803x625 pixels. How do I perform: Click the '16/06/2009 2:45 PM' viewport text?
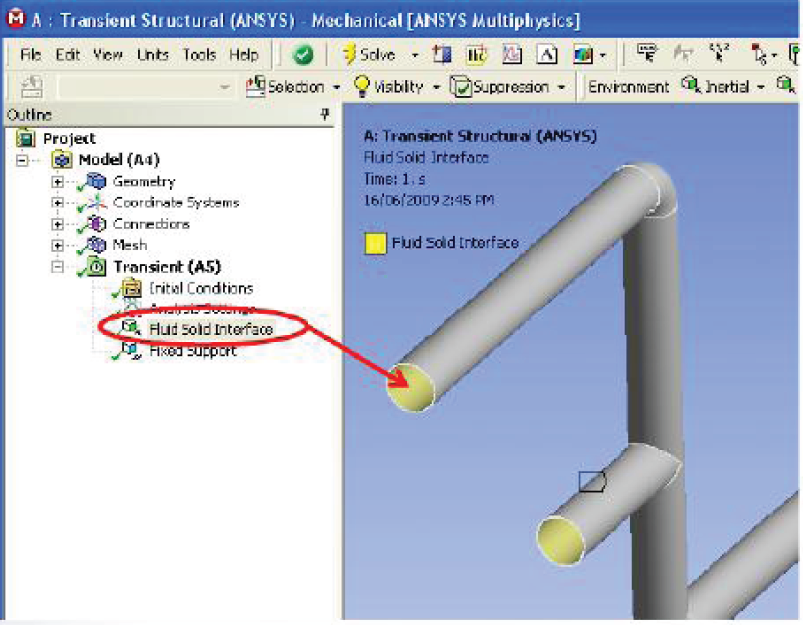[x=429, y=200]
